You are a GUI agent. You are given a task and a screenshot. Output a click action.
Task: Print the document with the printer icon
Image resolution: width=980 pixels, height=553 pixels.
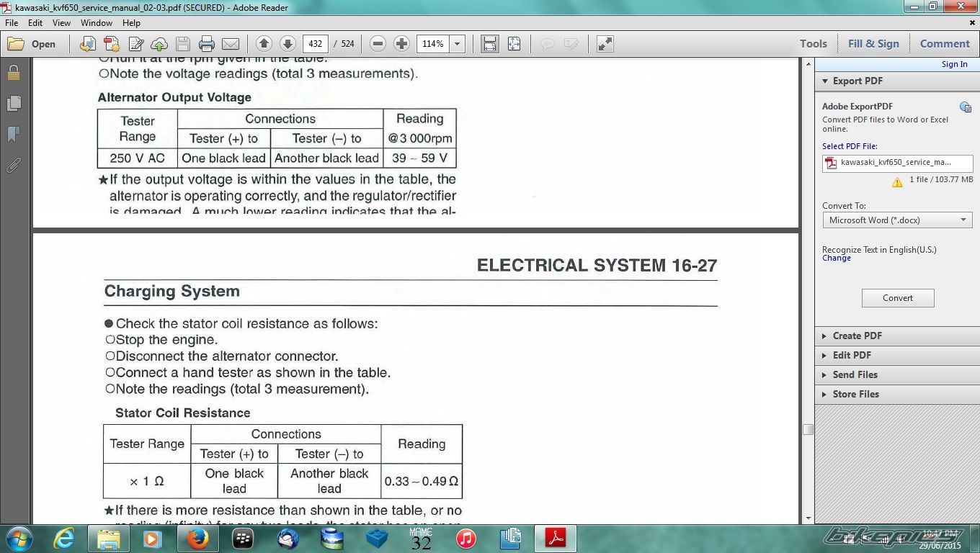pyautogui.click(x=207, y=44)
